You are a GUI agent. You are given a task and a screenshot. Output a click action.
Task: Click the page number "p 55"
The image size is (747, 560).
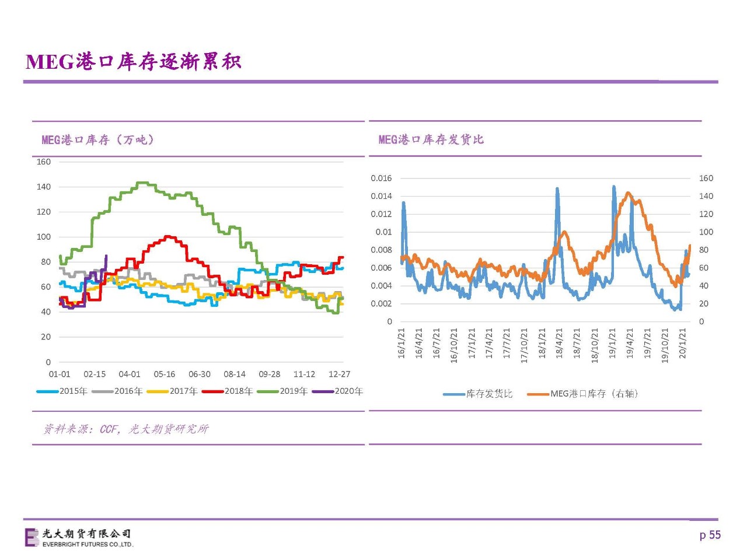point(710,535)
